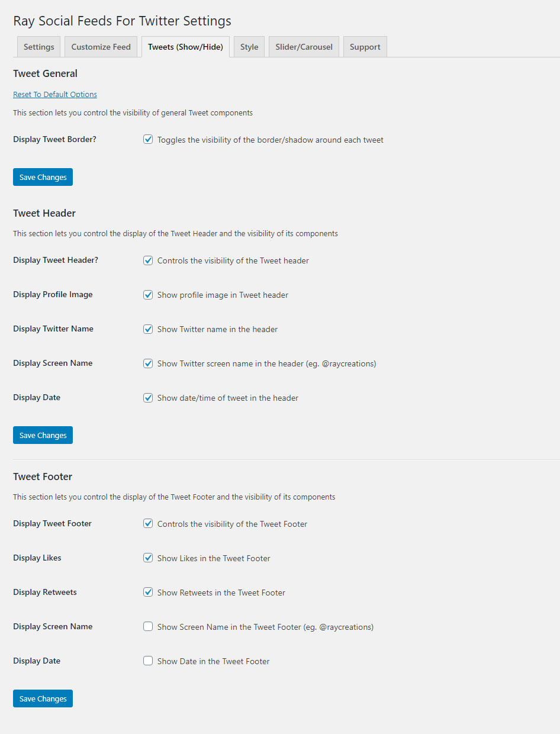Viewport: 560px width, 734px height.
Task: Toggle the header Display Screen Name checkbox
Action: (x=148, y=363)
